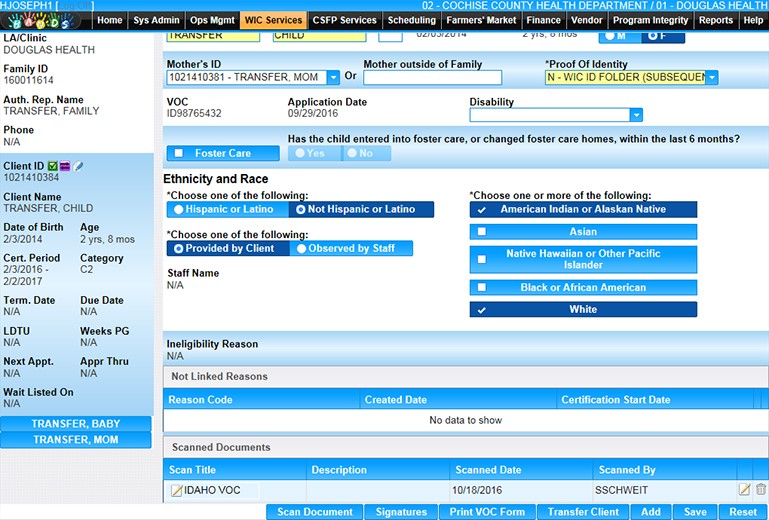Screen dimensions: 769x520
Task: Click the blue pencil icon beside Client ID
Action: coord(78,165)
